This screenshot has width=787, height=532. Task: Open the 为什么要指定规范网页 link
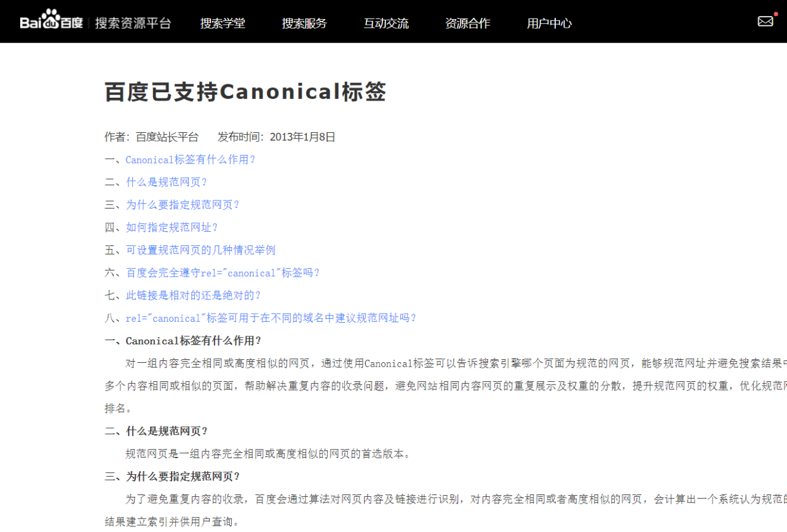pos(183,205)
